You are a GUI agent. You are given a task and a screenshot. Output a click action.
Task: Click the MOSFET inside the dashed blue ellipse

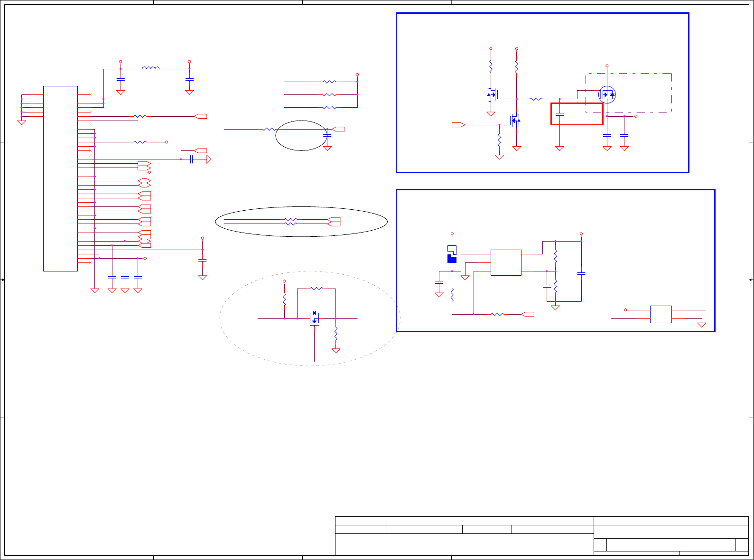click(314, 318)
